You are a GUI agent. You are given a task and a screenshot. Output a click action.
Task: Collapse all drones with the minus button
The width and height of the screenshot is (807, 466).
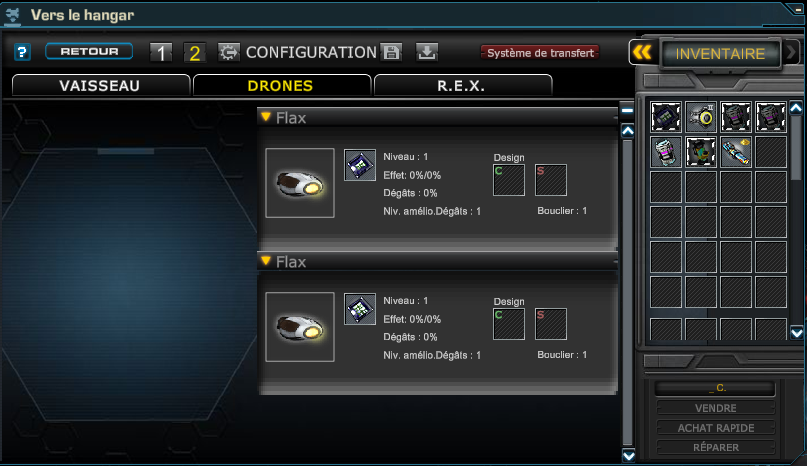click(x=627, y=110)
